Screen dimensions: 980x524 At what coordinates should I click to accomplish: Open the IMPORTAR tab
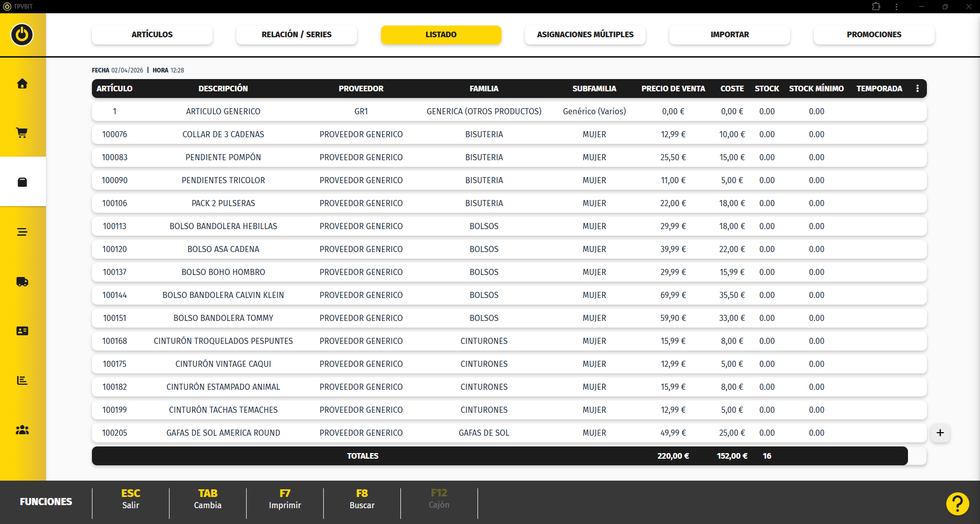[729, 35]
